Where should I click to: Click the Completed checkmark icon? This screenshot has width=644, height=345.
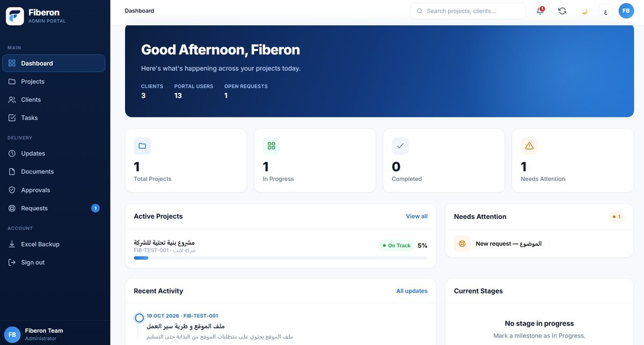tap(400, 146)
